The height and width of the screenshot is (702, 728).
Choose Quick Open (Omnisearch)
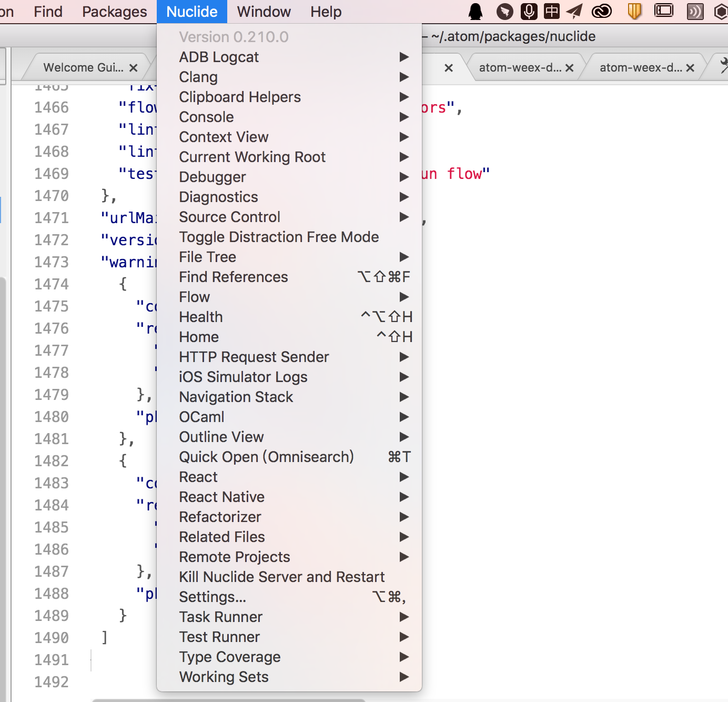289,457
